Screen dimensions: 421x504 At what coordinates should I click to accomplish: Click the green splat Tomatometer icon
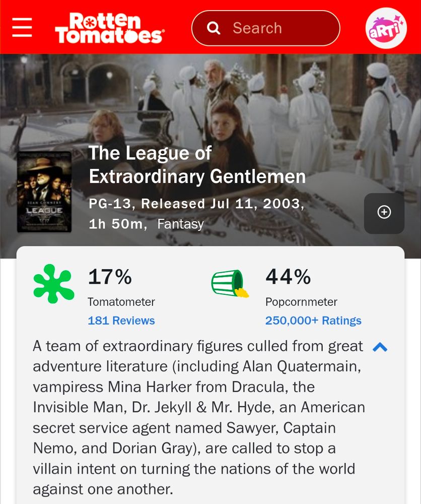(53, 284)
